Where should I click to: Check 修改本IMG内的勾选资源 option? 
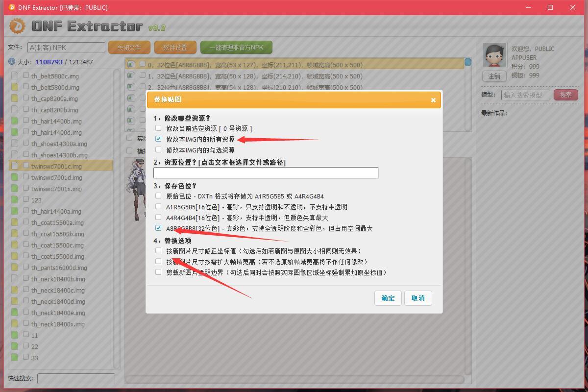(158, 150)
